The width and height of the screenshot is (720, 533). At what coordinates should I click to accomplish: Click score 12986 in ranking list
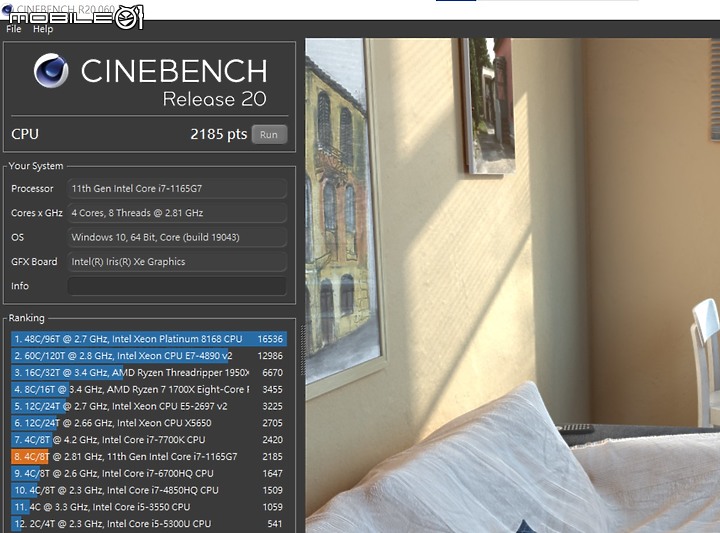click(x=270, y=356)
